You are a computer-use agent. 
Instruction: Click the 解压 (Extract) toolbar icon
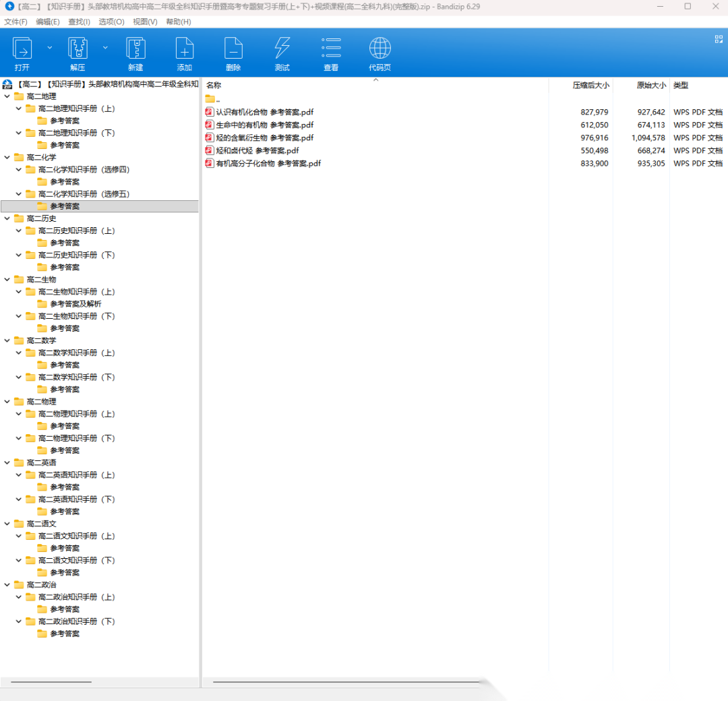click(78, 49)
